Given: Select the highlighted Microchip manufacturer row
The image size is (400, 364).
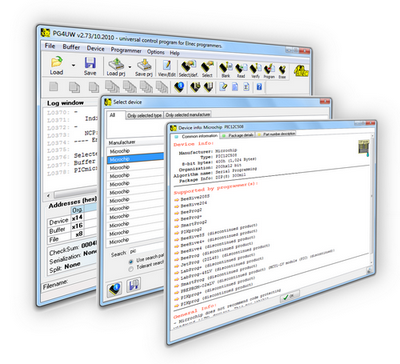Looking at the screenshot, I should point(136,159).
